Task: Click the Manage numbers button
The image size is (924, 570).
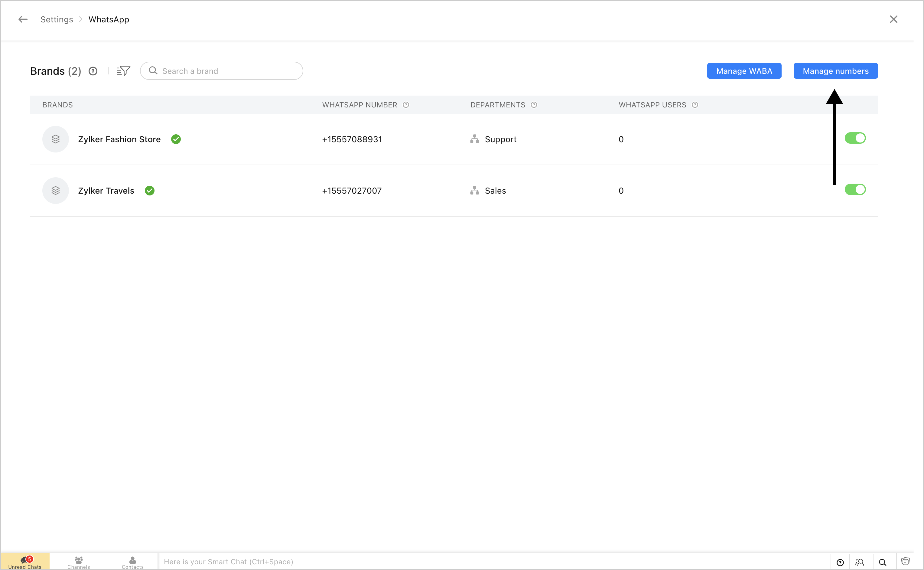Action: point(835,71)
